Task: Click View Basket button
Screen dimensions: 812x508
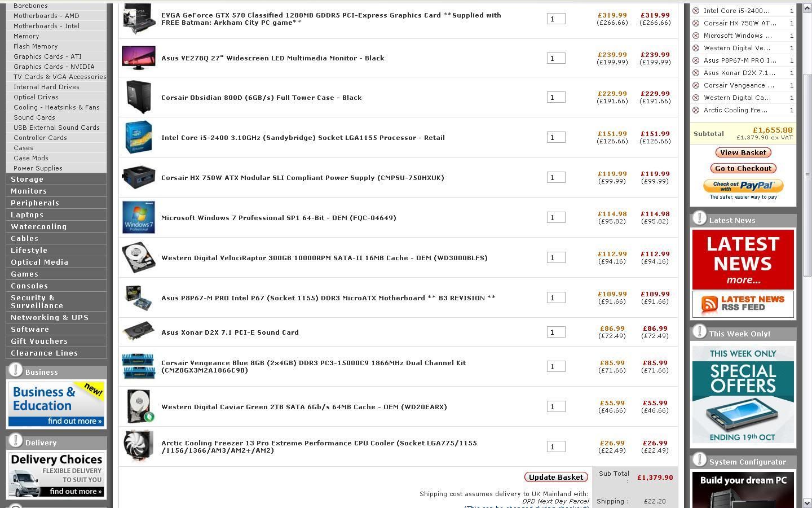Action: 743,152
